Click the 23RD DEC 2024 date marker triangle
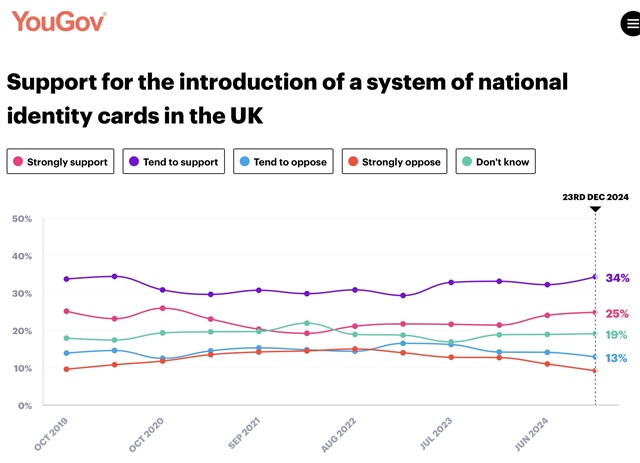This screenshot has width=640, height=463. tap(595, 209)
